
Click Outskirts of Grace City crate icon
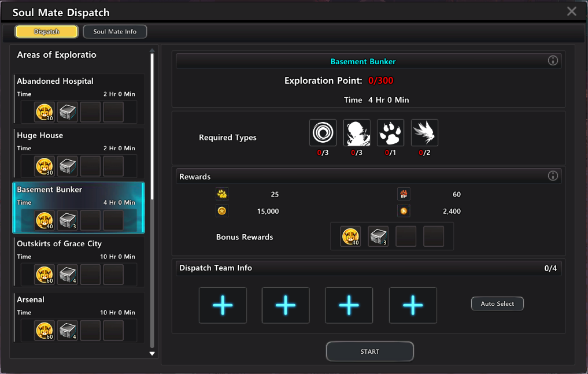click(x=68, y=275)
